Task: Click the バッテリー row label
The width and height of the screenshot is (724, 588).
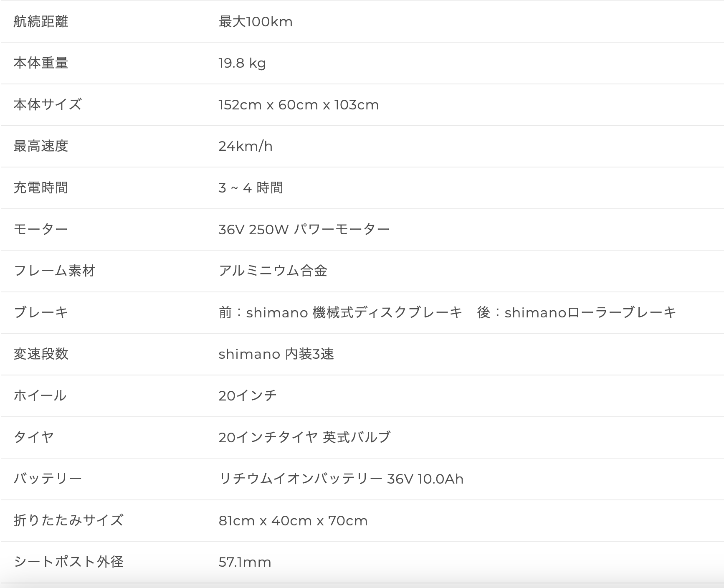Action: click(x=47, y=479)
